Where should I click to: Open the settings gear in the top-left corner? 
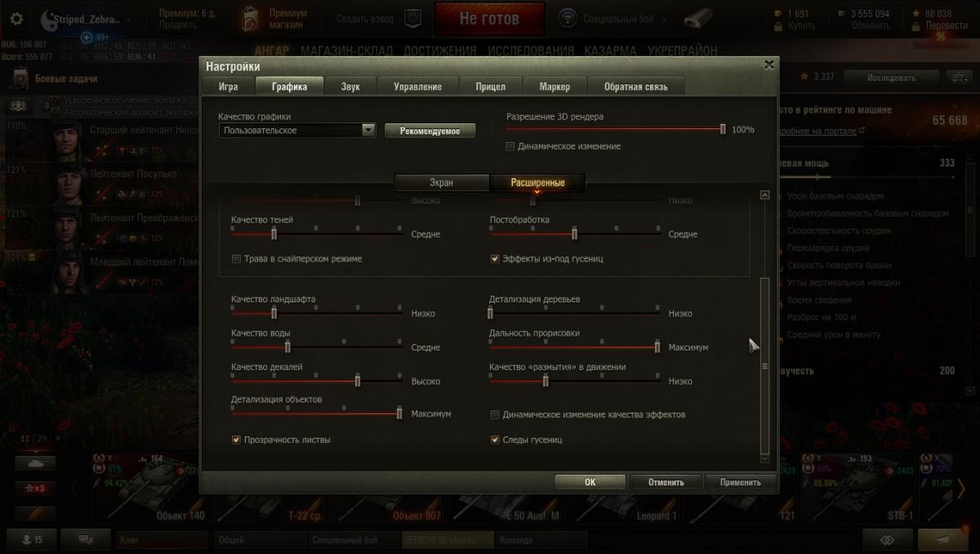pos(16,19)
